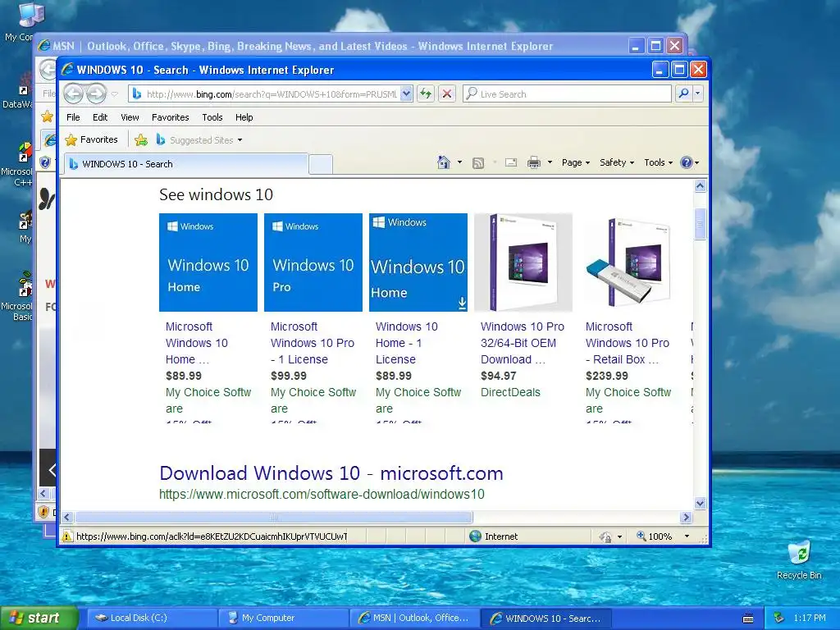Click the warning icon in status bar
The image size is (840, 630).
67,536
